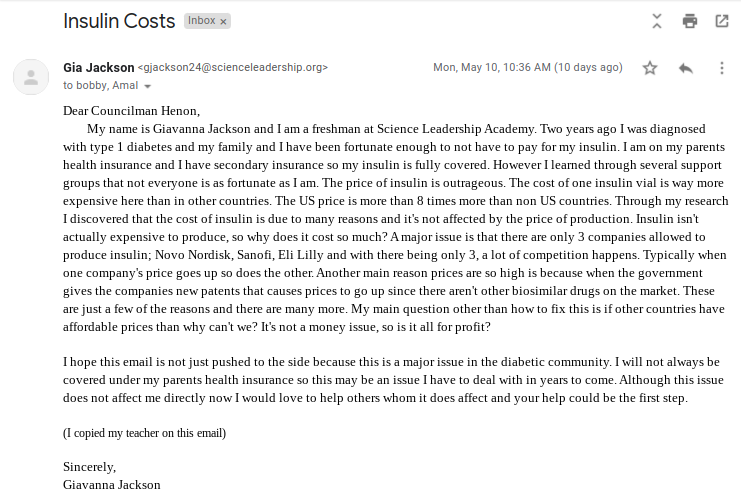Screen dimensions: 741x497
Task: Open the More options three-dot menu
Action: click(722, 68)
